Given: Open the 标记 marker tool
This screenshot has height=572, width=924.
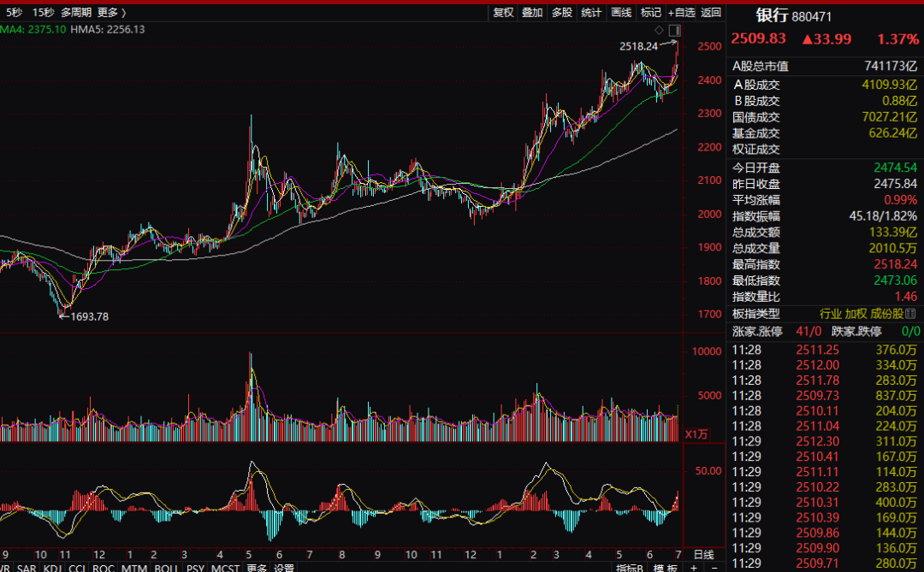Looking at the screenshot, I should pyautogui.click(x=651, y=12).
